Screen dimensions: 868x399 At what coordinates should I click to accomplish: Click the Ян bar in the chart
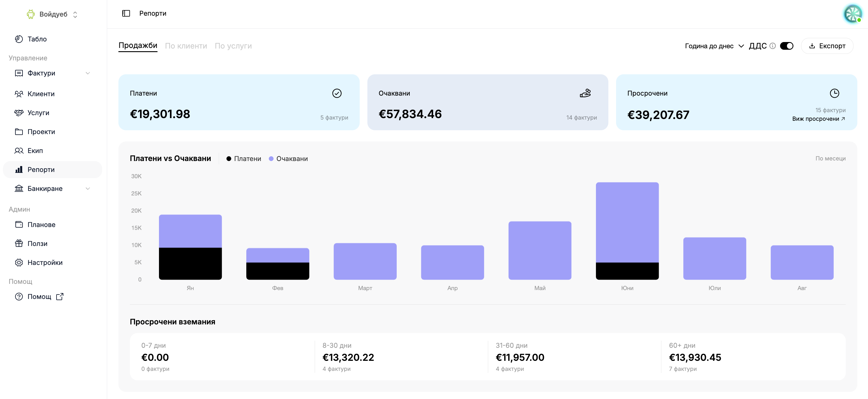coord(190,247)
